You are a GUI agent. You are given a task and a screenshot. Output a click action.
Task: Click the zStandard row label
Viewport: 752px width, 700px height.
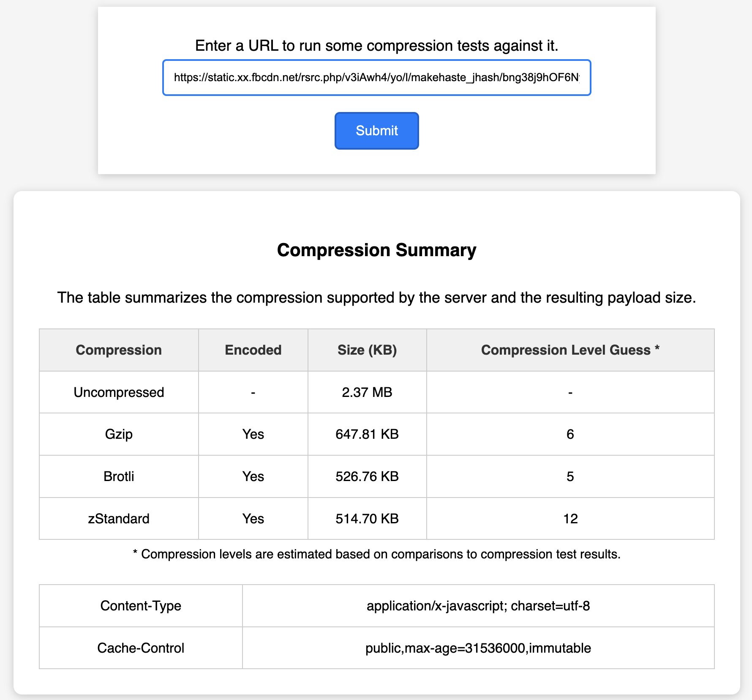point(118,519)
